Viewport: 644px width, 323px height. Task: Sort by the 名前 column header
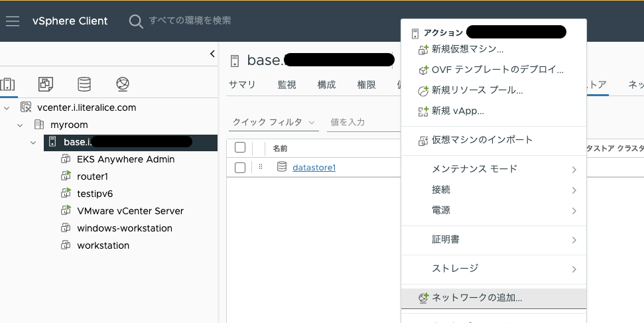tap(280, 149)
